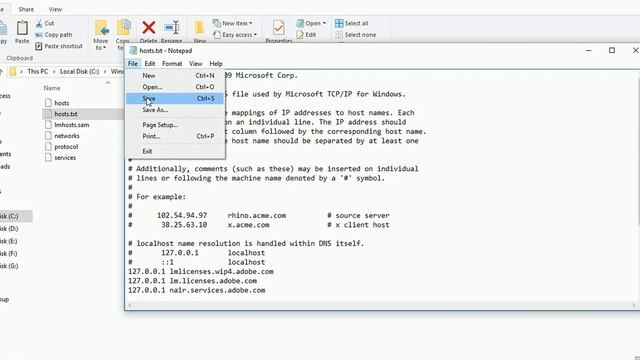Click the '# For example:' line in Notepad

157,197
